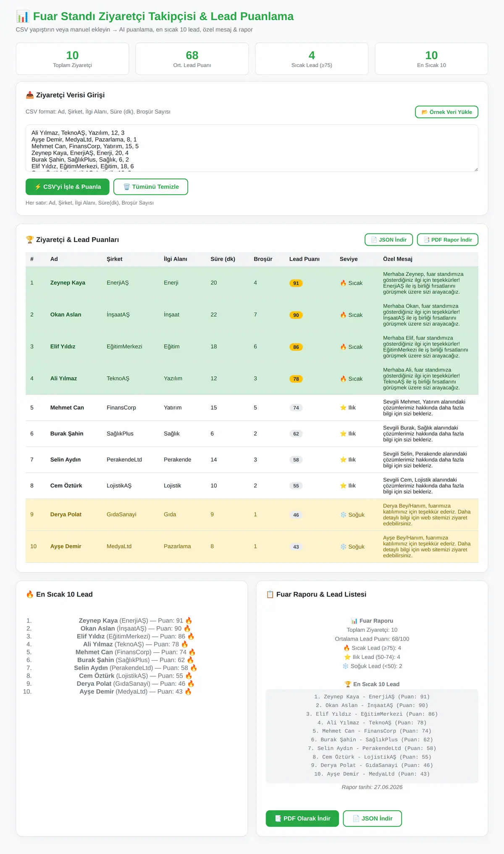
Task: Click the En Sıcak 10 stat card
Action: [431, 59]
